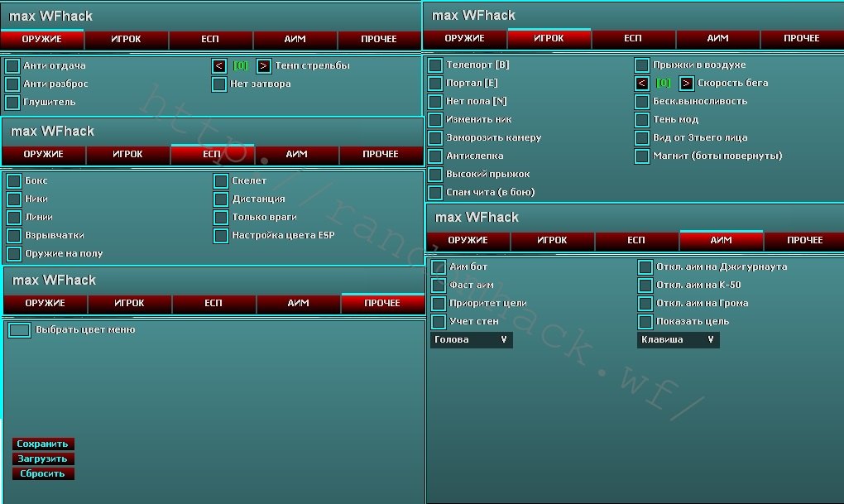Toggle Изменить ник checkbox
This screenshot has height=504, width=844.
pyautogui.click(x=435, y=119)
